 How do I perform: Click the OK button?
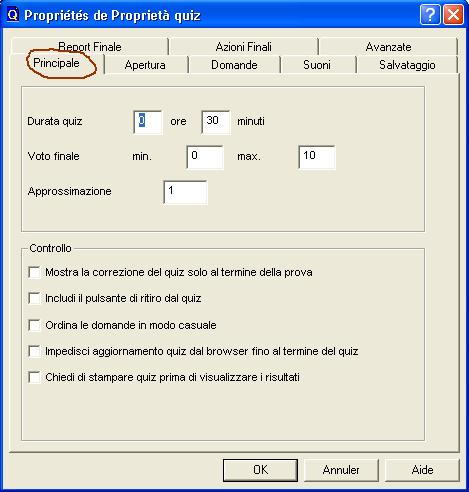260,470
